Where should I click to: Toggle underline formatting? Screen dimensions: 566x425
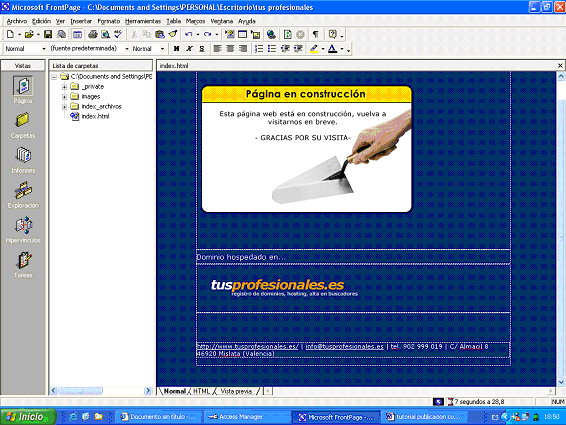(202, 48)
